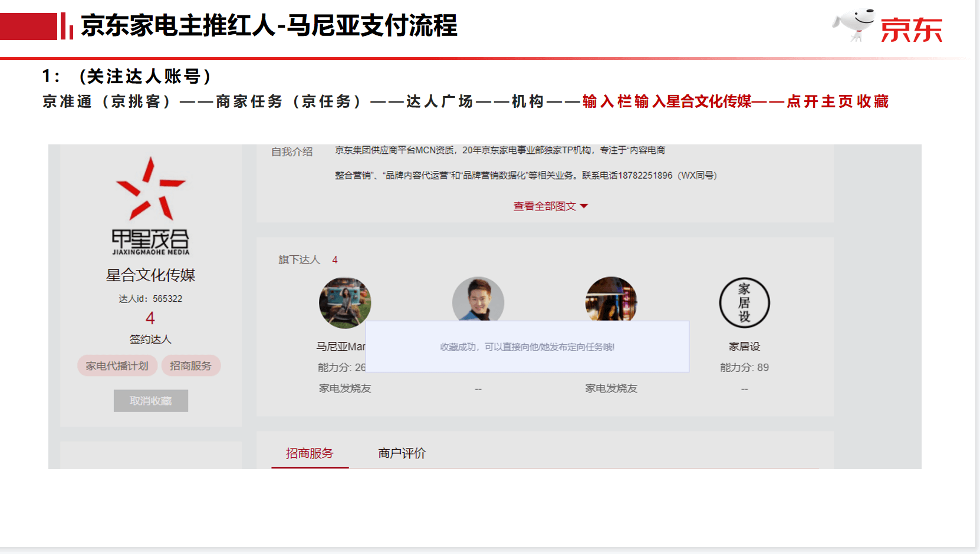980x554 pixels.
Task: Switch to the 商户评价 tab
Action: 402,453
